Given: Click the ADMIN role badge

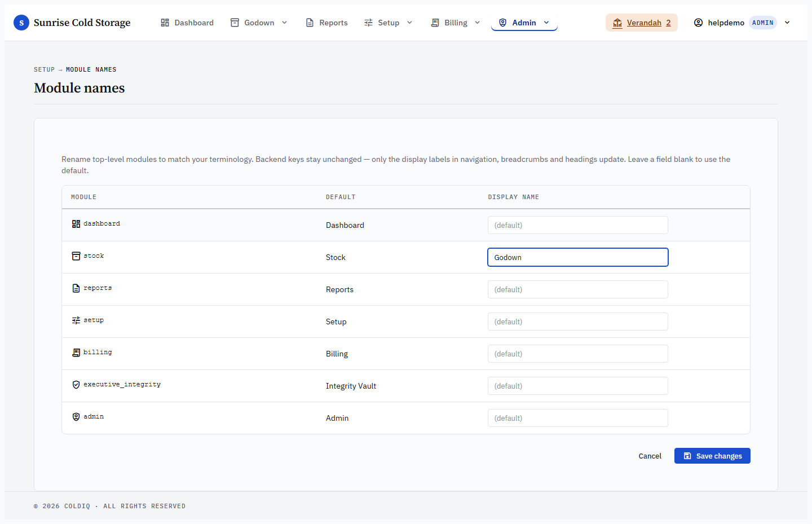Looking at the screenshot, I should (x=763, y=23).
